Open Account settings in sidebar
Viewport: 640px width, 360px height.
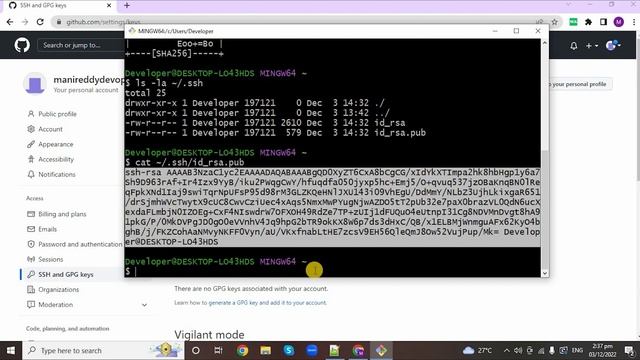pyautogui.click(x=50, y=129)
